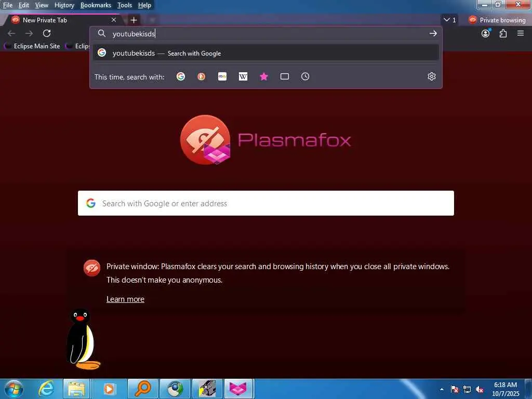Show hidden system tray icons
532x399 pixels.
[442, 389]
